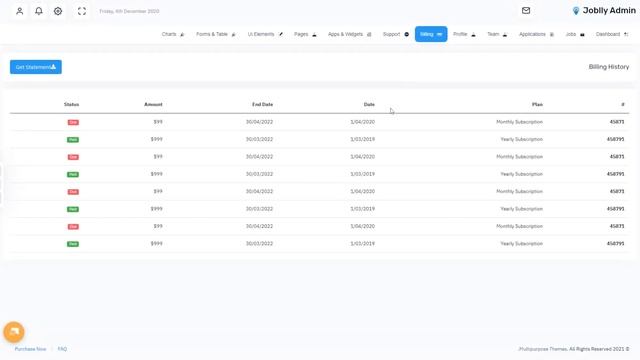Follow the Purchase Now footer link

pyautogui.click(x=30, y=349)
